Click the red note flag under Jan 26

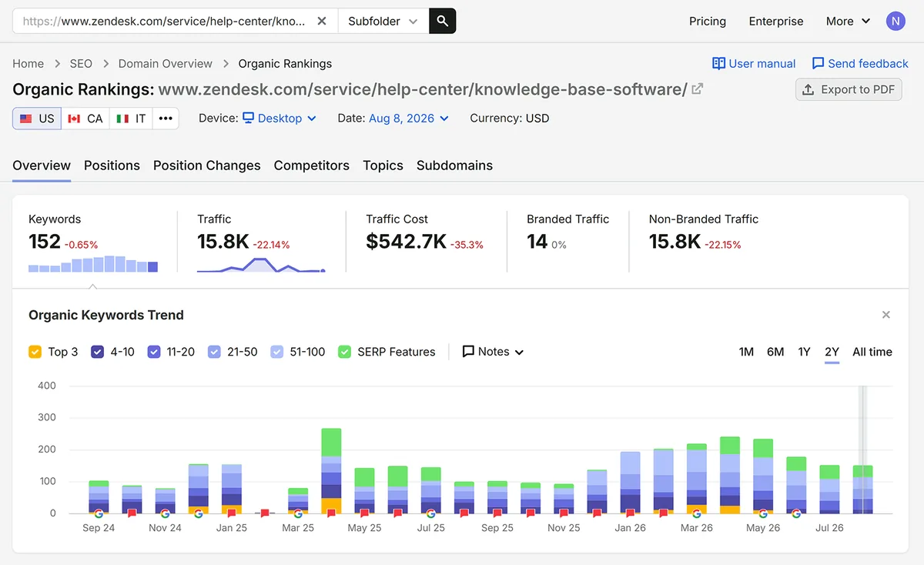click(631, 513)
